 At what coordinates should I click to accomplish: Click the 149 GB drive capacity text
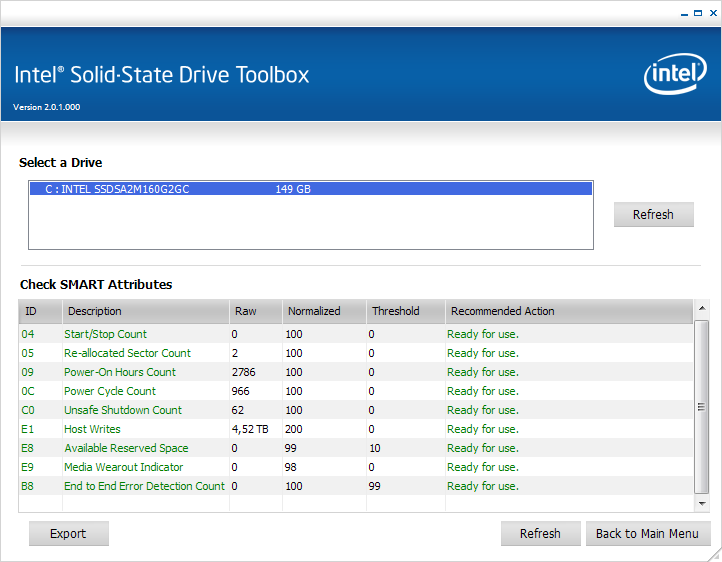[293, 189]
